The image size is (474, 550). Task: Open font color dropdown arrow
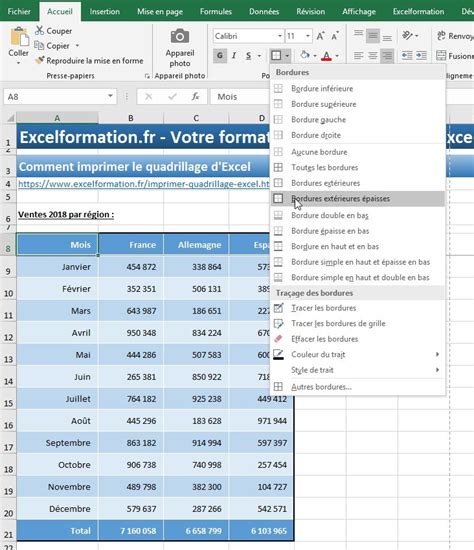(337, 55)
